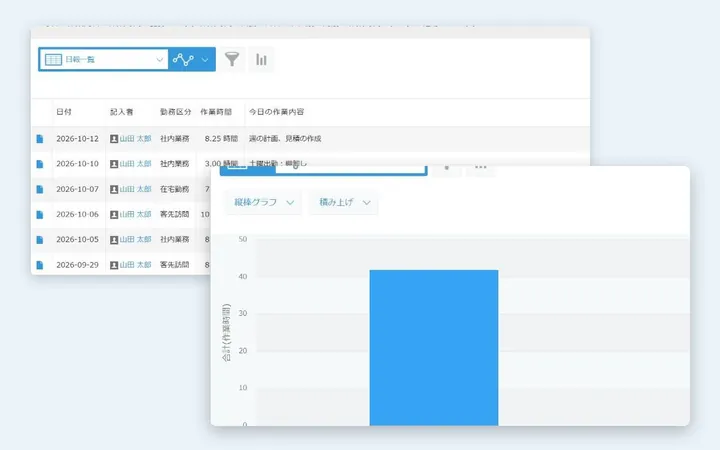This screenshot has height=450, width=720.
Task: Click the 8.25 時間 work hours cell
Action: 221,139
